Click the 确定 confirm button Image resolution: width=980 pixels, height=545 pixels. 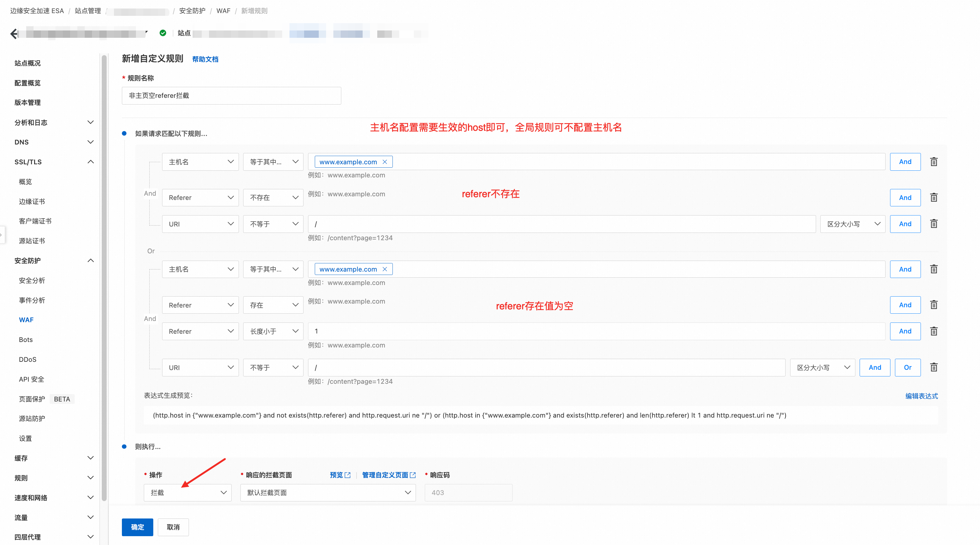[137, 527]
